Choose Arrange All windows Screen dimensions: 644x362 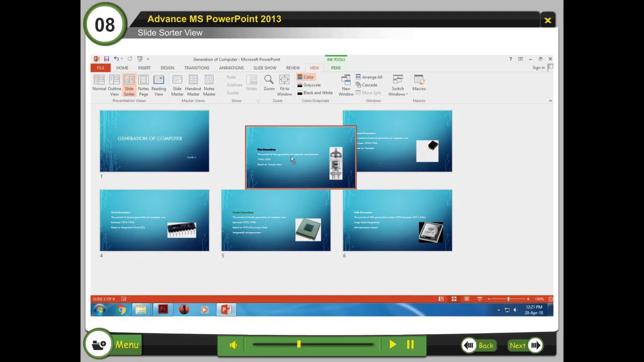pyautogui.click(x=369, y=77)
